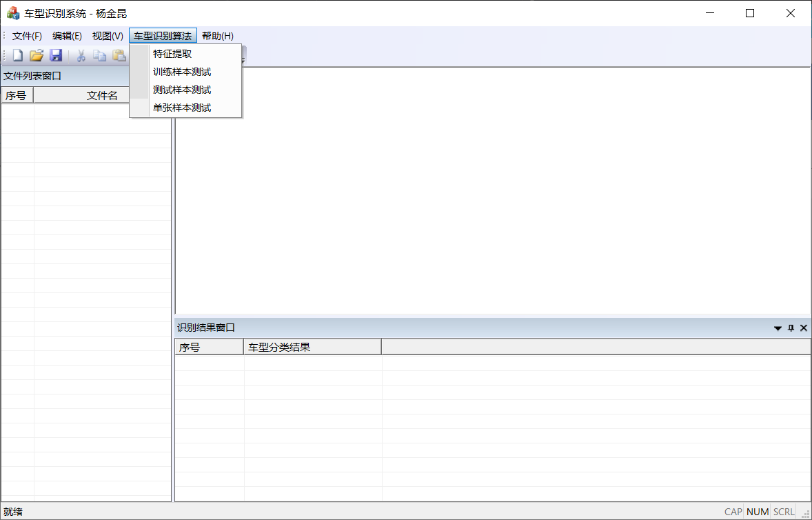The width and height of the screenshot is (812, 520).
Task: Click the Open folder toolbar icon
Action: point(37,55)
